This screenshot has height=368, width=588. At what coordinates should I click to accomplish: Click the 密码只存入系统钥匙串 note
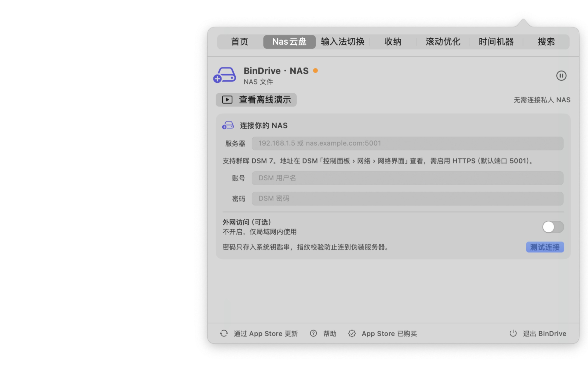click(306, 247)
